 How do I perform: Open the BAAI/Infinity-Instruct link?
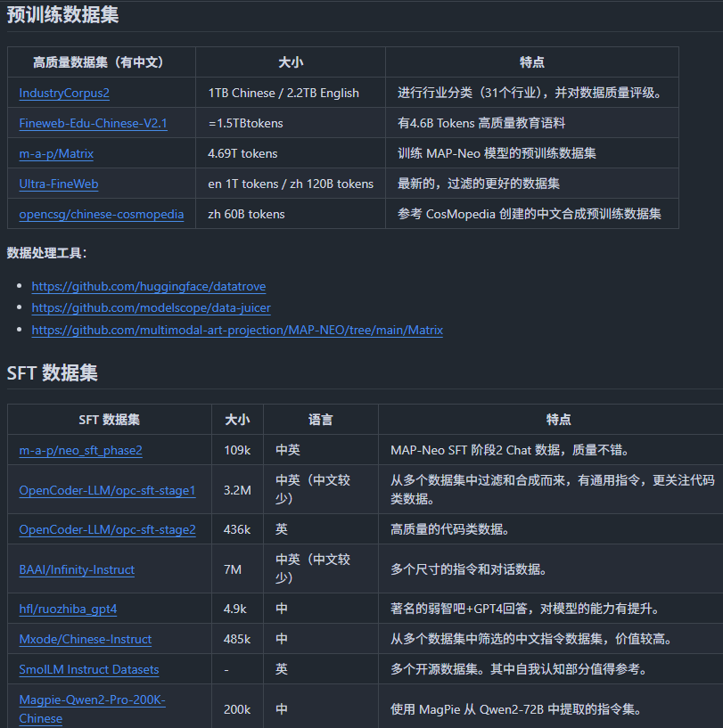[x=77, y=569]
